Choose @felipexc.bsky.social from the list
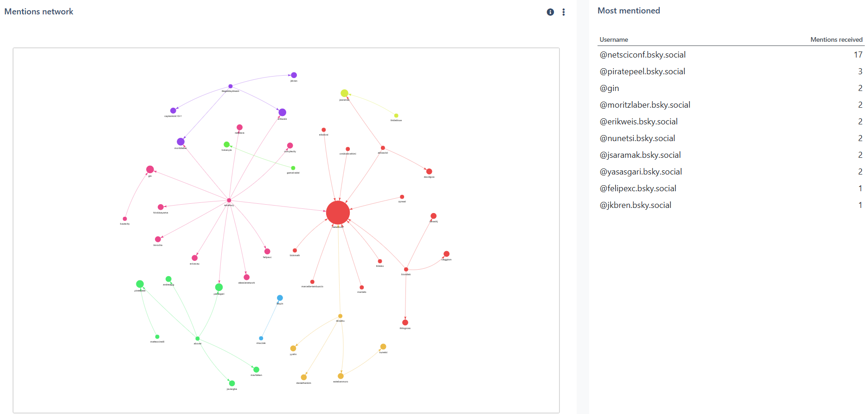Screen dimensions: 868x414 (x=638, y=188)
